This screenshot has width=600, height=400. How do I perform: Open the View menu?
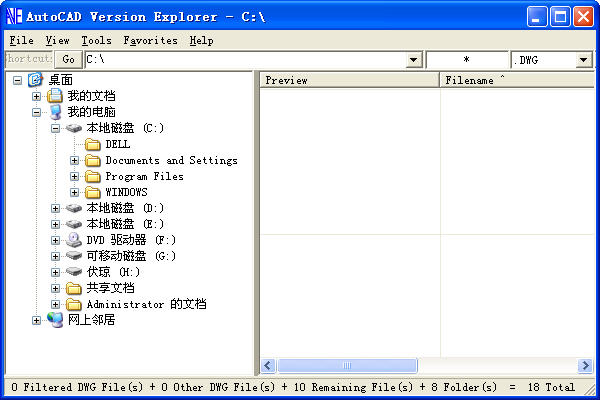57,40
